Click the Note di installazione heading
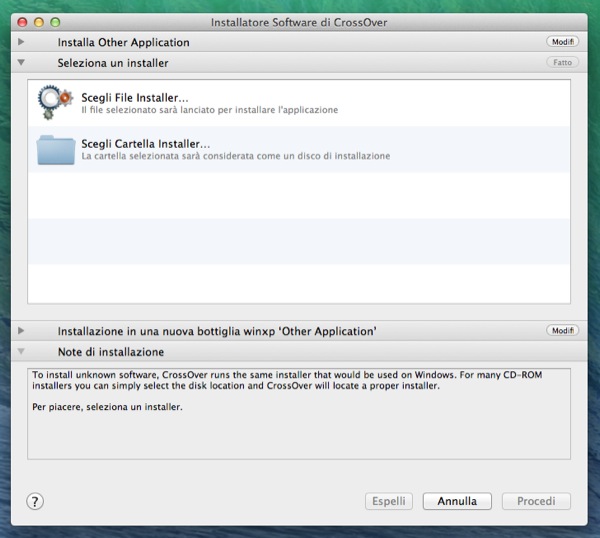The image size is (600, 538). coord(111,352)
